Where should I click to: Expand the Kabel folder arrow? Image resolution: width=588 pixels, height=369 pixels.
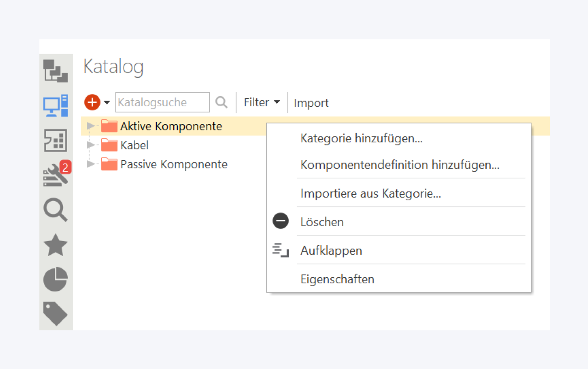(x=90, y=145)
